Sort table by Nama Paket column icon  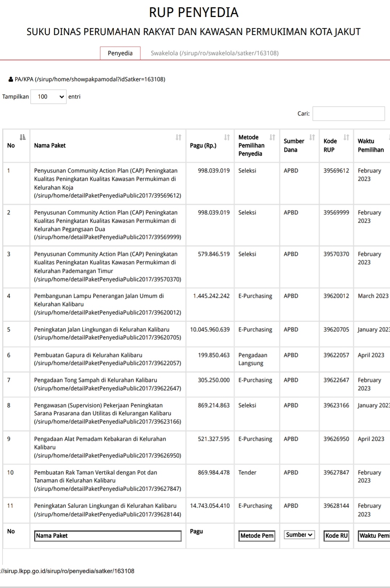click(178, 137)
